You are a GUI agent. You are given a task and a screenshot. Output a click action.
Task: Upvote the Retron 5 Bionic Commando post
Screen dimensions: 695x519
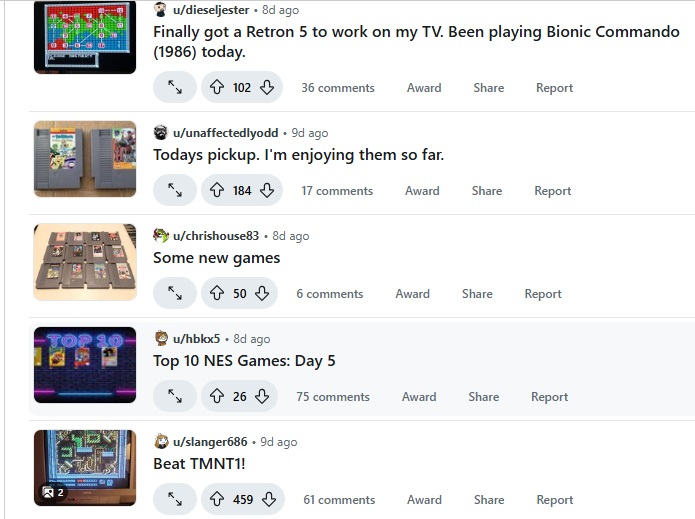(x=217, y=87)
